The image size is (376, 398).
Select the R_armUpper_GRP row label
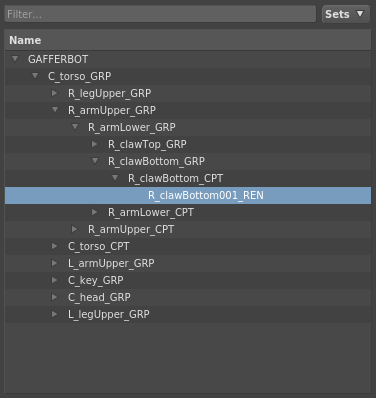[112, 110]
